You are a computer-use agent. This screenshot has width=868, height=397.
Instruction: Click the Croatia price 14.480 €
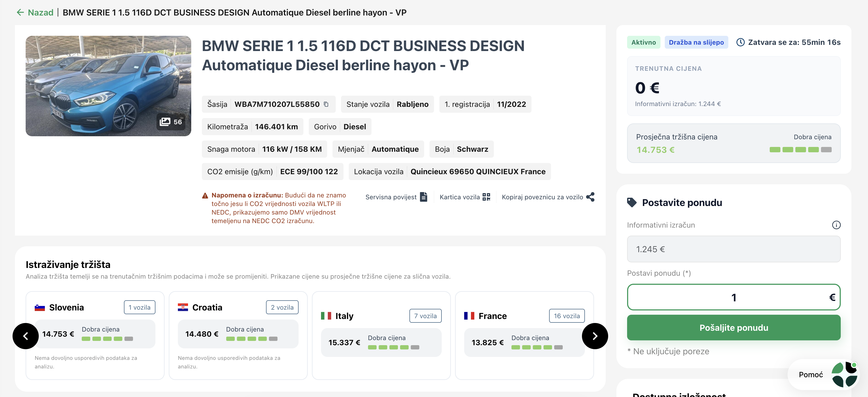coord(202,334)
